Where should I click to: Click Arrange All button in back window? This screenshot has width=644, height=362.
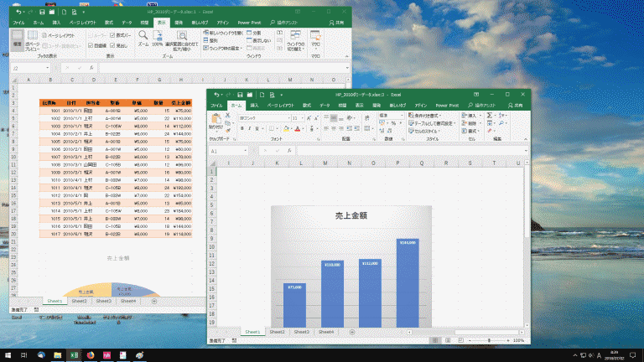point(211,40)
